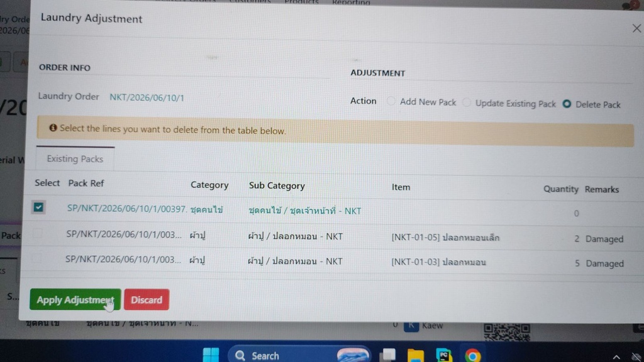Open the Reporting menu
The image size is (644, 362).
point(351,3)
